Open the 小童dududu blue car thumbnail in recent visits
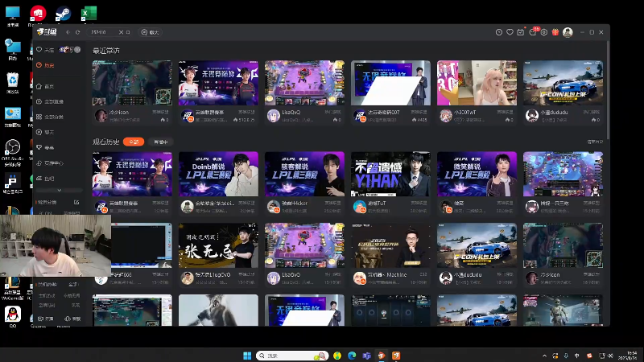The image size is (644, 362). click(563, 83)
